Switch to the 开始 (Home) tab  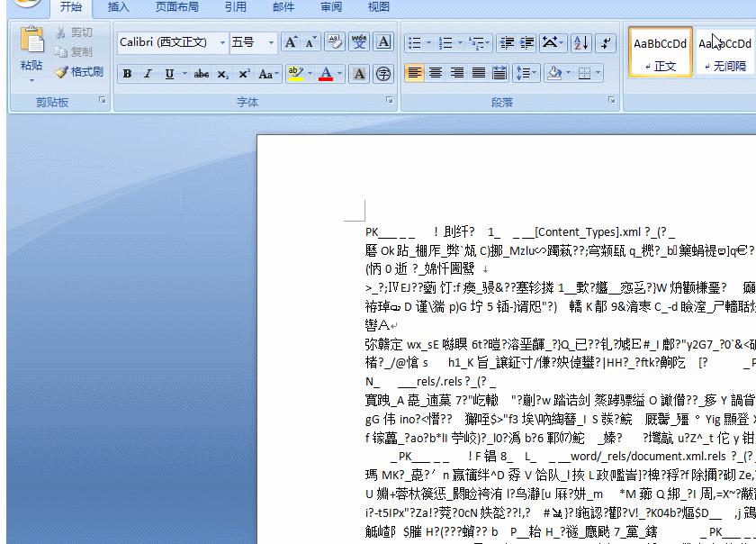tap(71, 7)
